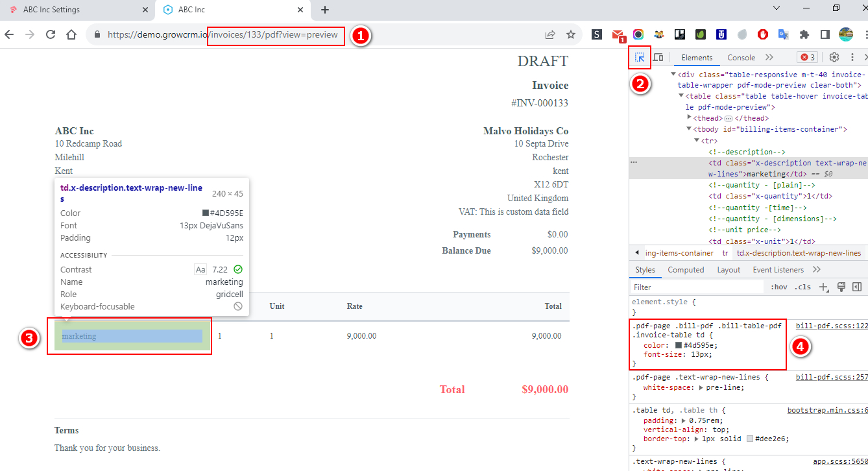This screenshot has height=471, width=868.
Task: Open DevTools settings gear
Action: [834, 58]
